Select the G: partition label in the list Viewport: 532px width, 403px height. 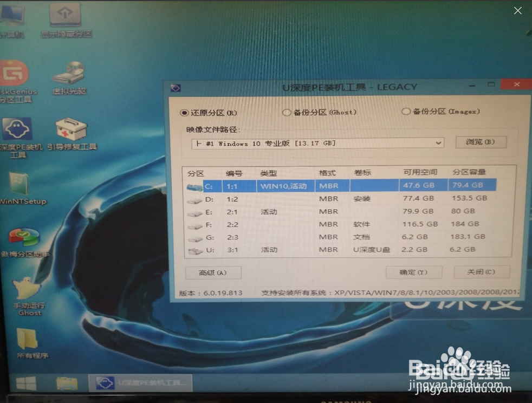pos(210,237)
